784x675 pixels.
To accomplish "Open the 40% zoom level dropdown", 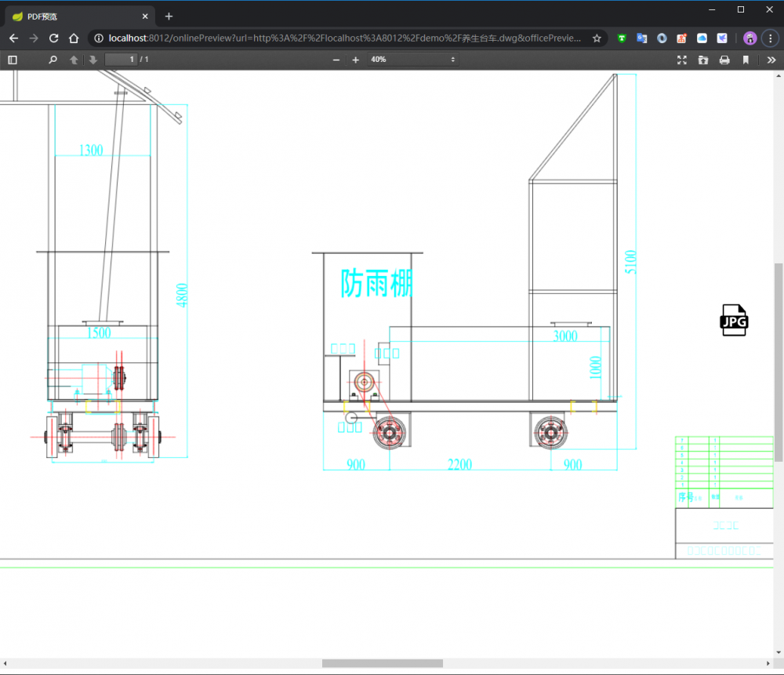I will click(412, 60).
